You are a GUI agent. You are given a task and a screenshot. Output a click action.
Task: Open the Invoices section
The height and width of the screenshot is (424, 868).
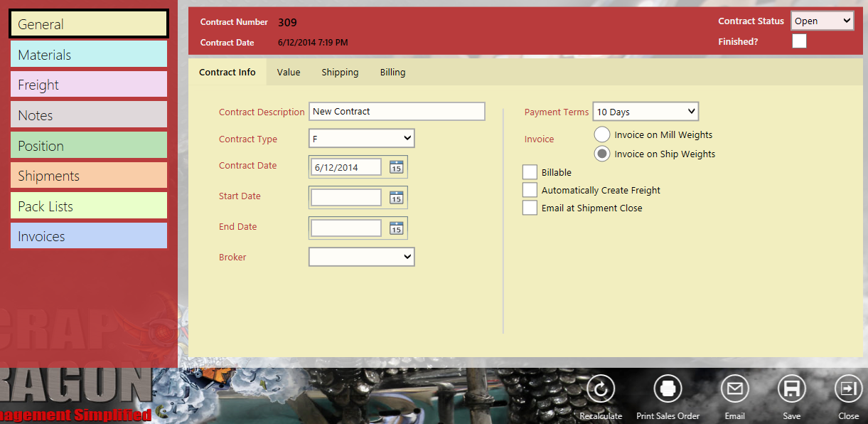point(89,235)
